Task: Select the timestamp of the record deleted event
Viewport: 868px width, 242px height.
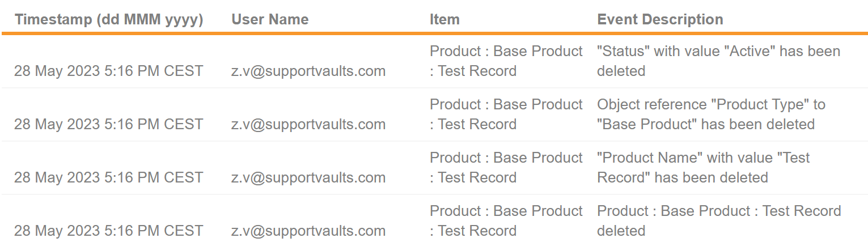Action: [x=108, y=231]
